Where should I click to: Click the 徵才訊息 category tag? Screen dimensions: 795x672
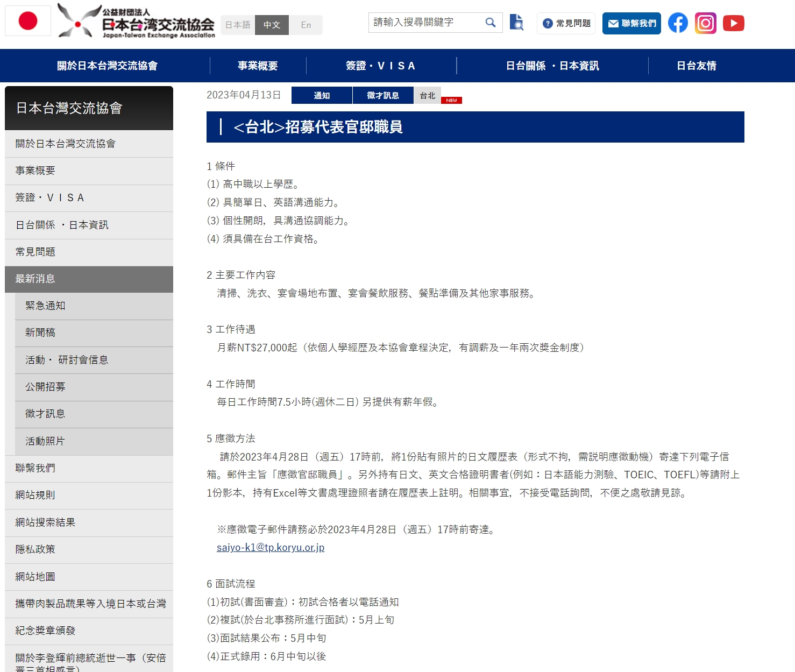point(383,95)
